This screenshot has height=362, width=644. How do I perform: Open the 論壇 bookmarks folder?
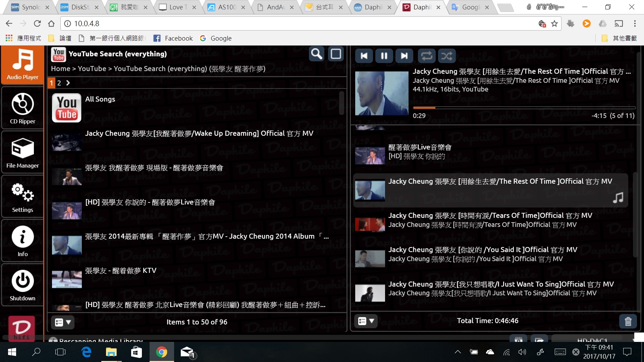coord(60,38)
